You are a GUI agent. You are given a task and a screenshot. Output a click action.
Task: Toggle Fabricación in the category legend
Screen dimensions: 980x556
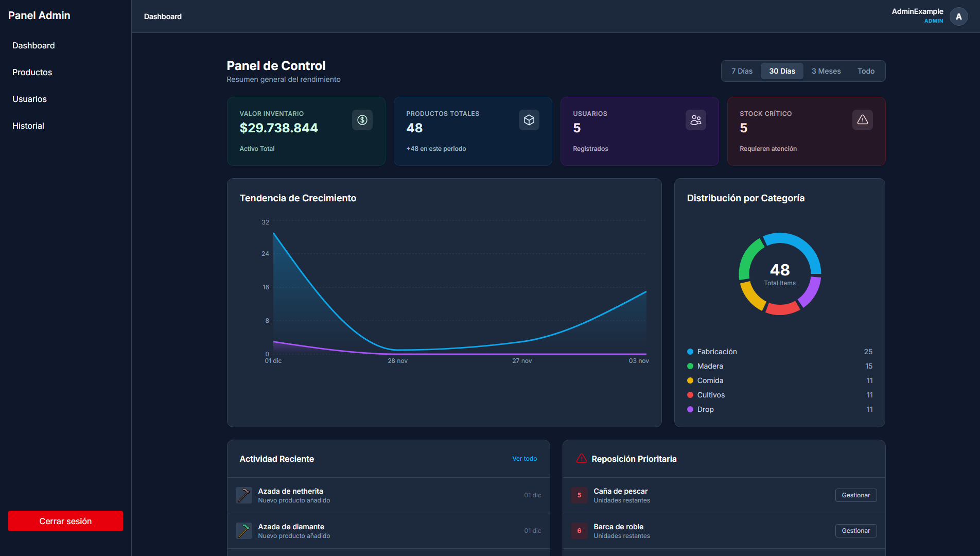(x=716, y=352)
